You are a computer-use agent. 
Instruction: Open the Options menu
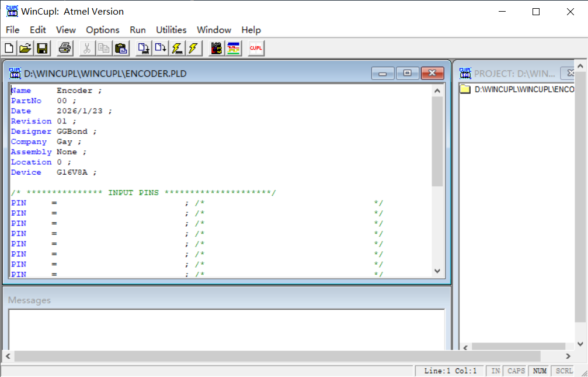pos(102,30)
